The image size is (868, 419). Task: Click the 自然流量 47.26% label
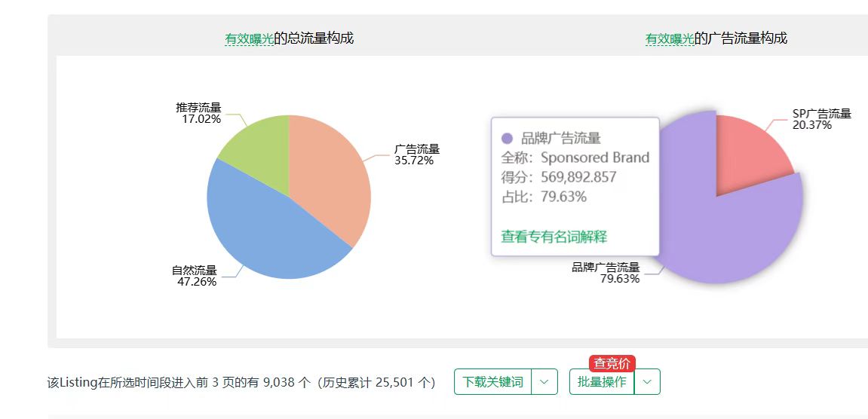pyautogui.click(x=195, y=276)
